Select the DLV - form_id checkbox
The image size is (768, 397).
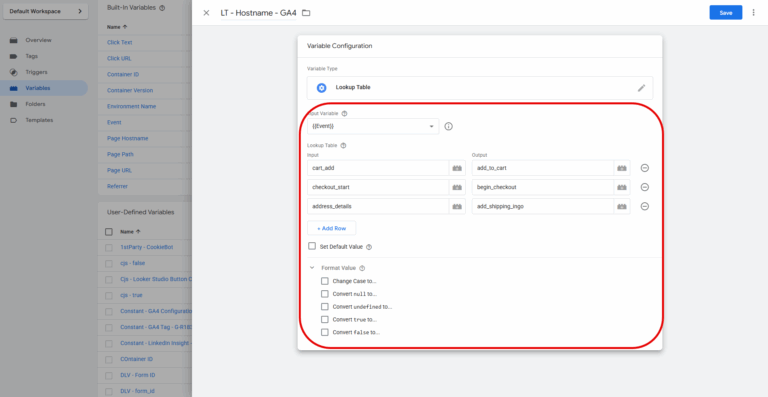(x=109, y=391)
